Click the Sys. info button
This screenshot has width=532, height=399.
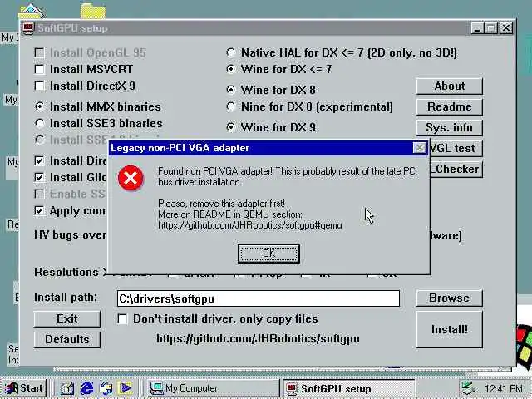[449, 127]
